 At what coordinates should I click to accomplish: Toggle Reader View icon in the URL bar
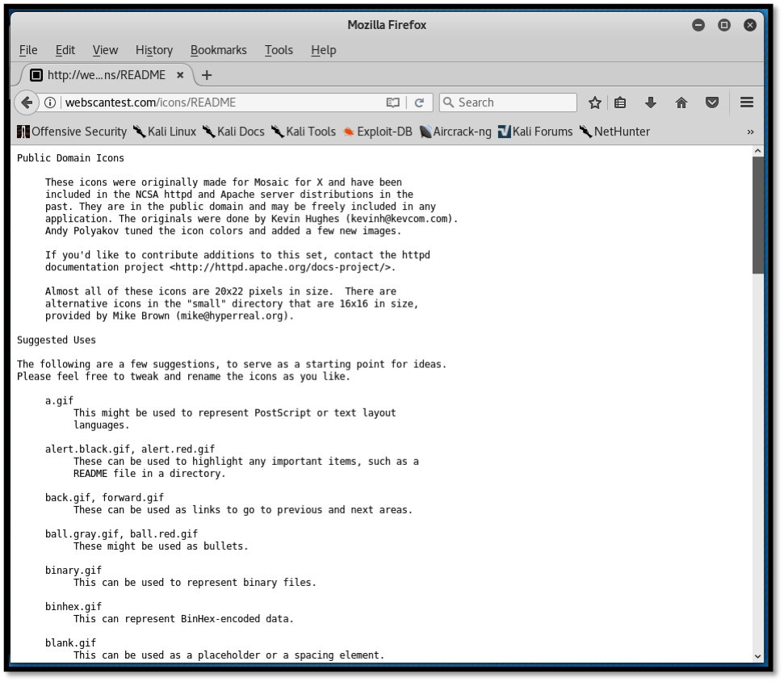(x=393, y=103)
